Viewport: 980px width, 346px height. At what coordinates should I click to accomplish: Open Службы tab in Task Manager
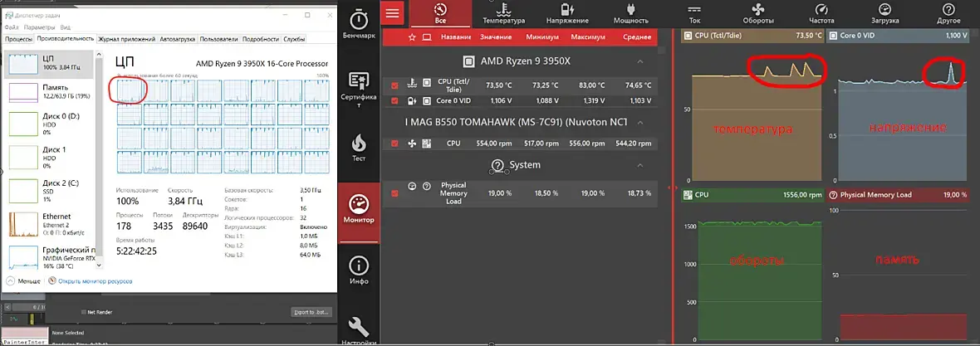pos(294,39)
